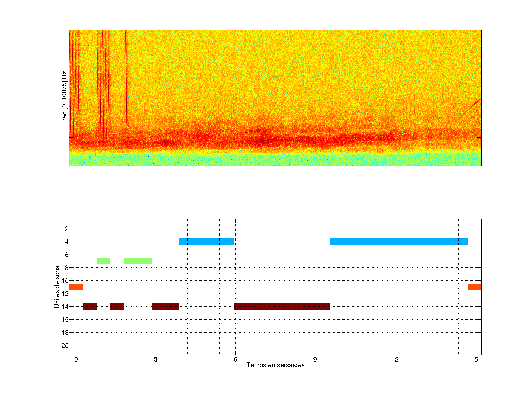
Task: Click the y-axis tick label 20
Action: (65, 346)
